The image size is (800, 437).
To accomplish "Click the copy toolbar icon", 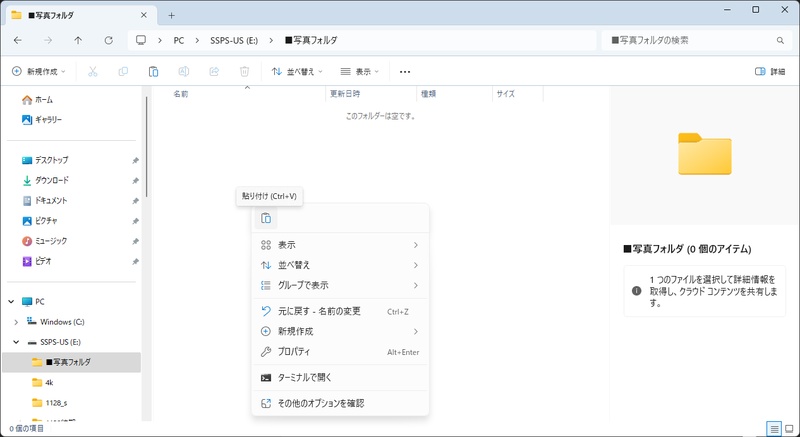I will point(123,72).
